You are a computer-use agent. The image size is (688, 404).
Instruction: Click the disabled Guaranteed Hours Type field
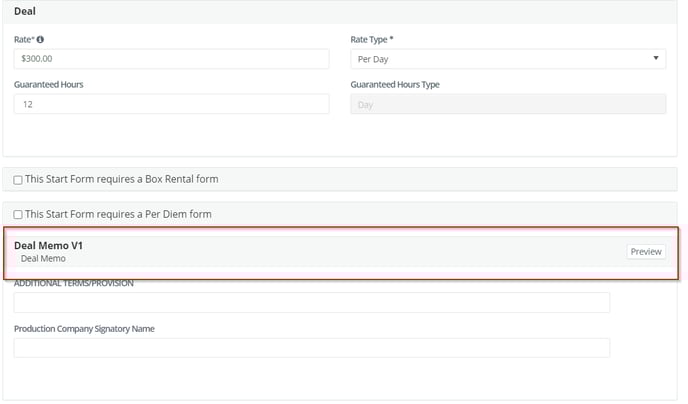click(508, 104)
